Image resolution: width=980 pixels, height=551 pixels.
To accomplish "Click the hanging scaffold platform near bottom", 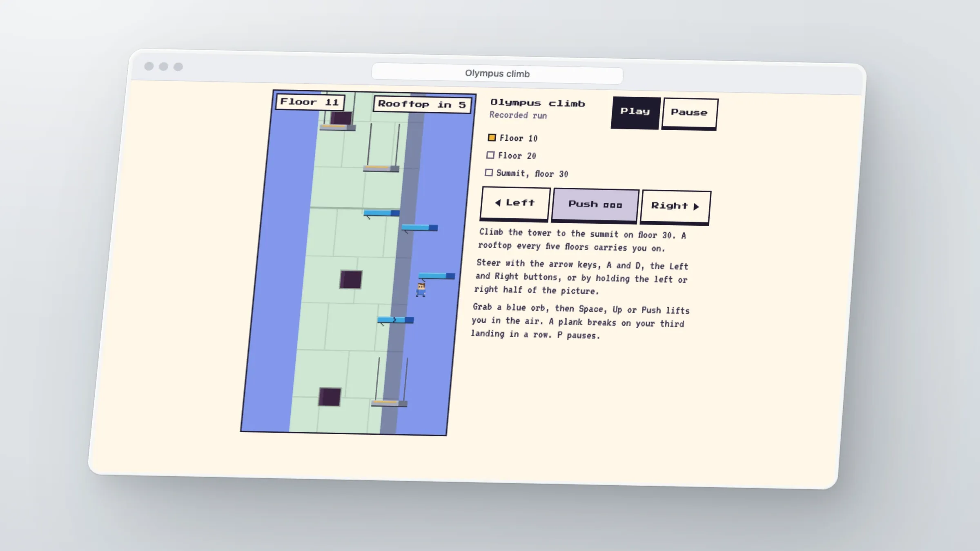I will coord(390,403).
